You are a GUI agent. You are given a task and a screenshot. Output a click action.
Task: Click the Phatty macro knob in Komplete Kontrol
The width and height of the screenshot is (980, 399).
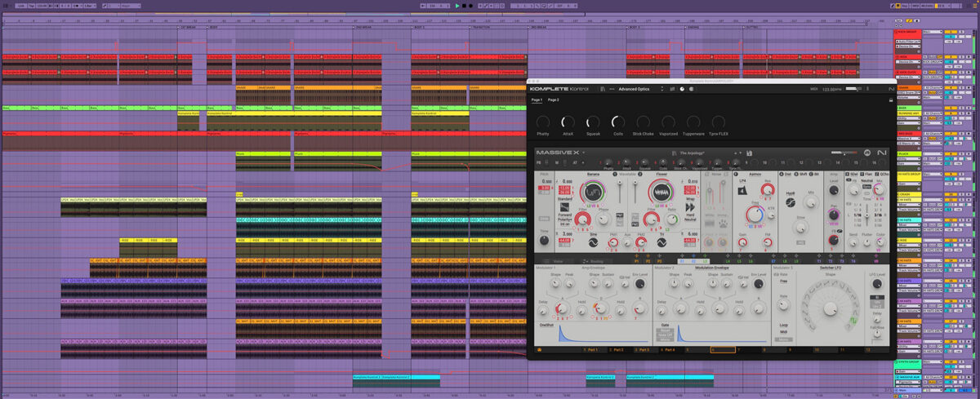pyautogui.click(x=543, y=122)
